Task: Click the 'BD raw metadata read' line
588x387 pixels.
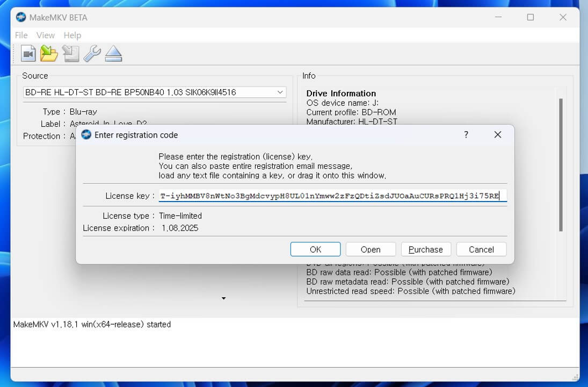Action: (x=408, y=282)
